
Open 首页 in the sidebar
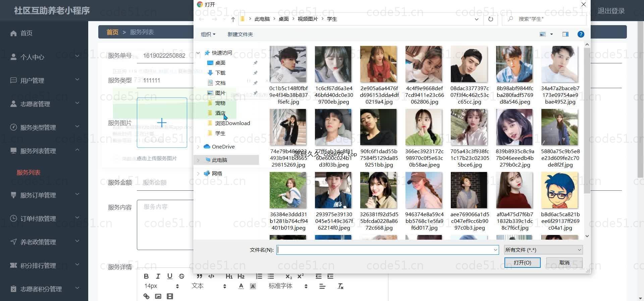(x=26, y=33)
